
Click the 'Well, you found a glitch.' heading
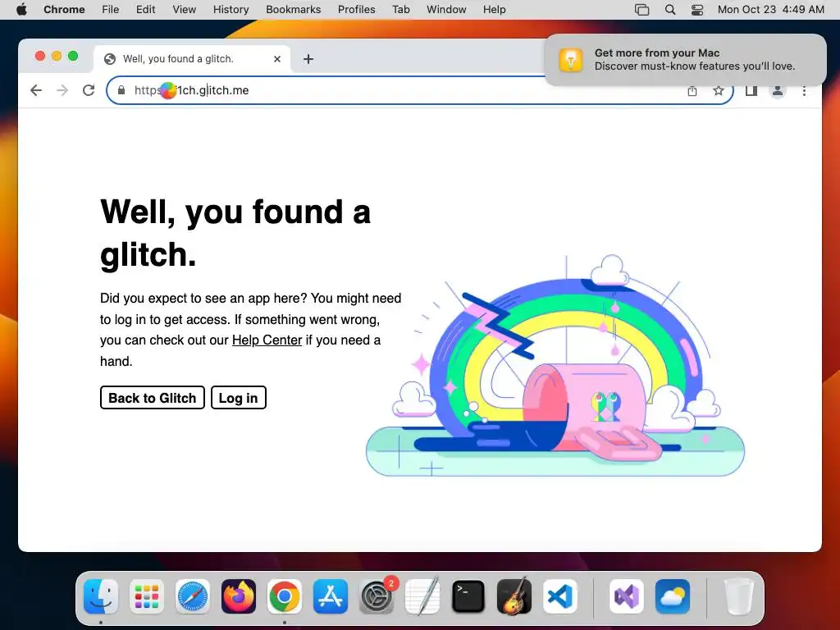coord(235,232)
